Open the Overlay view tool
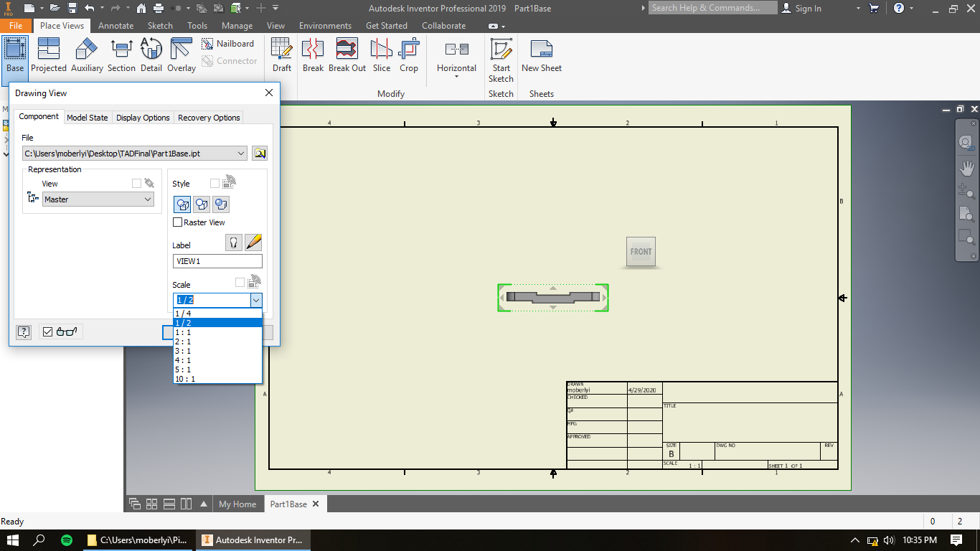 [x=182, y=55]
